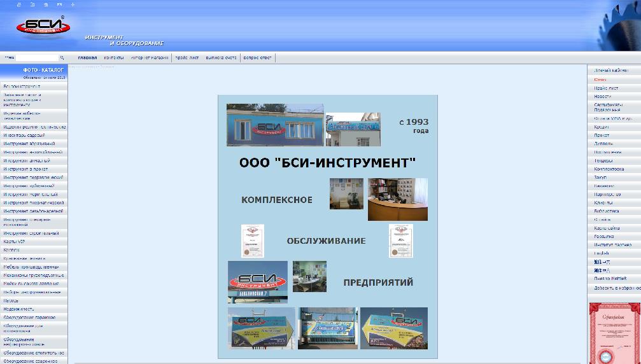The height and width of the screenshot is (364, 641).
Task: Open Прайс лист in right sidebar
Action: click(x=606, y=88)
